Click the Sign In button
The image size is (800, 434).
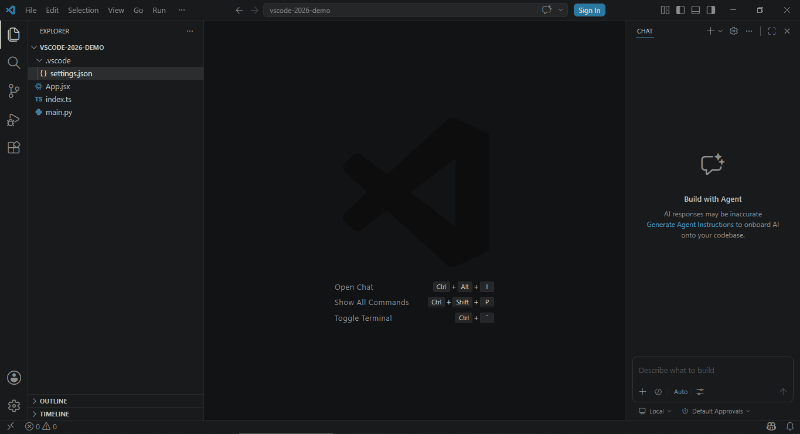589,10
